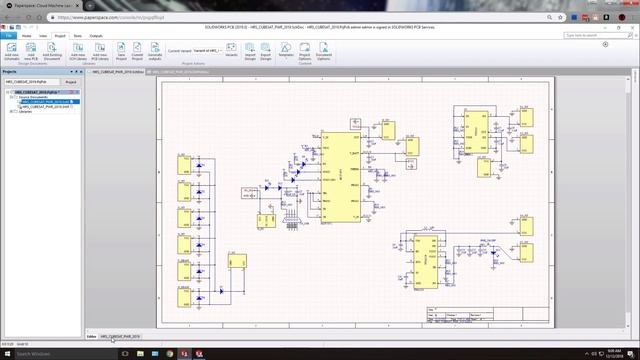
Task: Open File Explorer from taskbar
Action: click(x=140, y=353)
